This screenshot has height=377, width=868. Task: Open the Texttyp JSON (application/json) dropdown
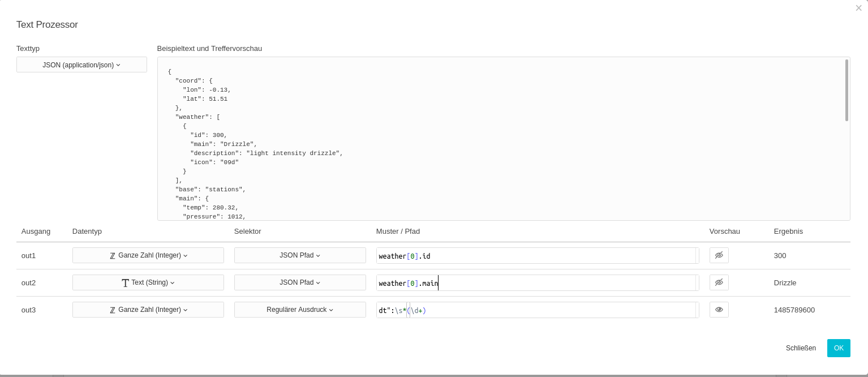click(x=81, y=65)
